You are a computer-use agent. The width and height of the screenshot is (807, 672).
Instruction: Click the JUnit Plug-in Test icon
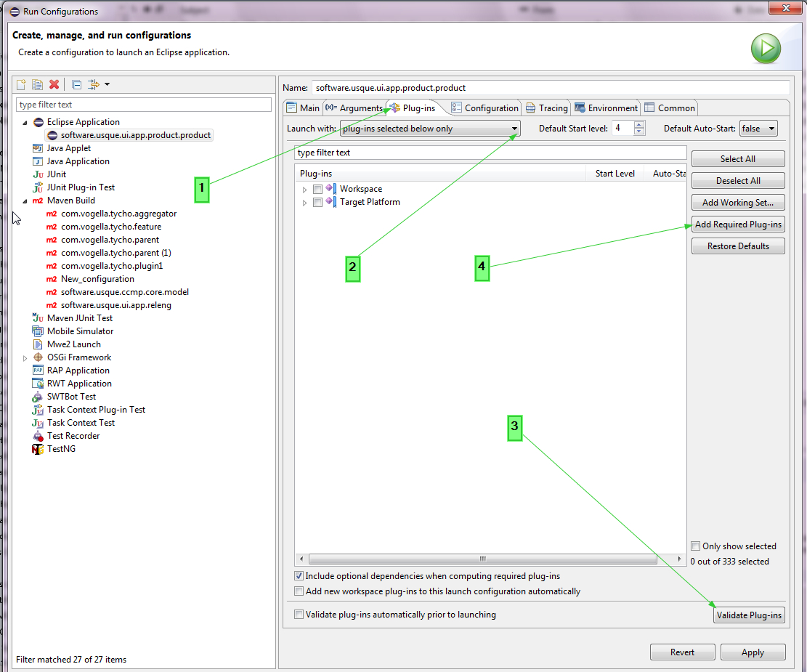click(x=38, y=187)
